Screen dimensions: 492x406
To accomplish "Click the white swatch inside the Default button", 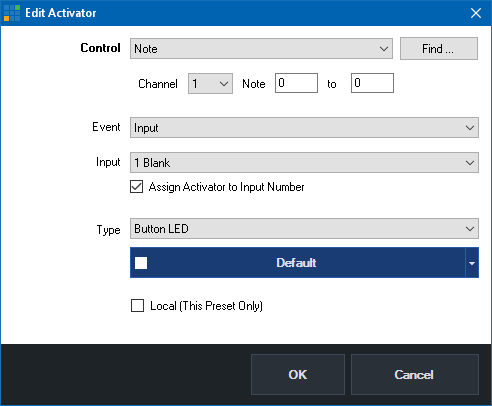I will (x=141, y=263).
